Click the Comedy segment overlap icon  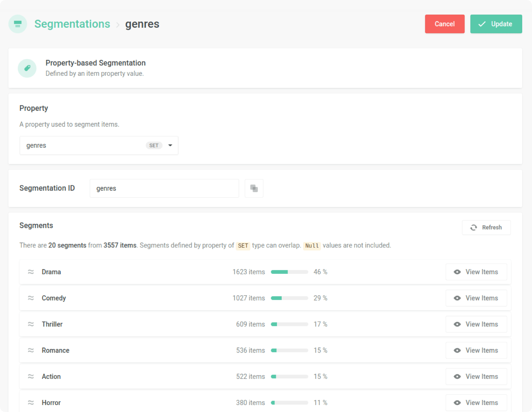31,298
